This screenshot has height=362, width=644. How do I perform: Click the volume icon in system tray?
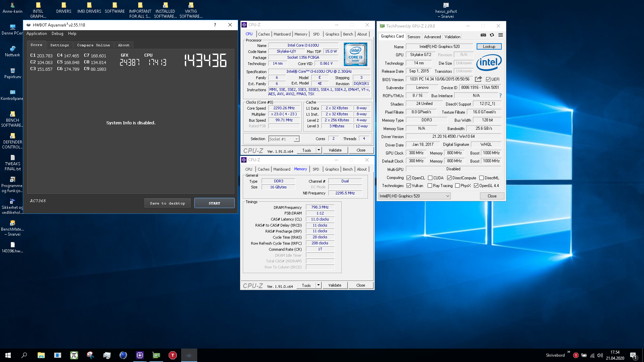(600, 355)
